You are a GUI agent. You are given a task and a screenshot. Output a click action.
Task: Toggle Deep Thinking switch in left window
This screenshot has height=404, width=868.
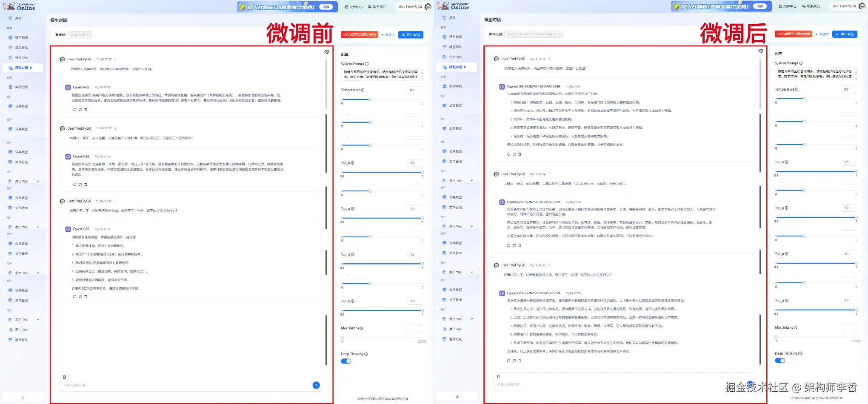click(x=346, y=361)
